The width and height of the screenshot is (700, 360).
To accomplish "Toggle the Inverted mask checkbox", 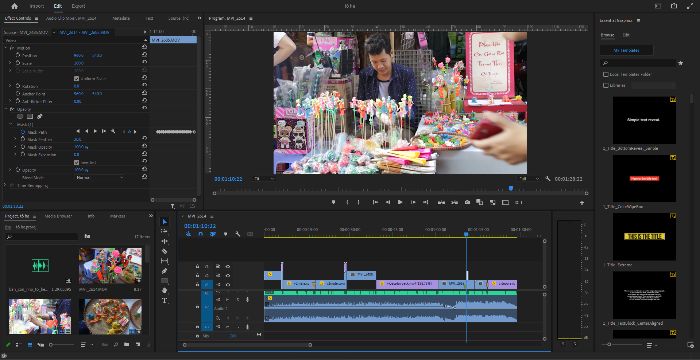I will point(76,162).
